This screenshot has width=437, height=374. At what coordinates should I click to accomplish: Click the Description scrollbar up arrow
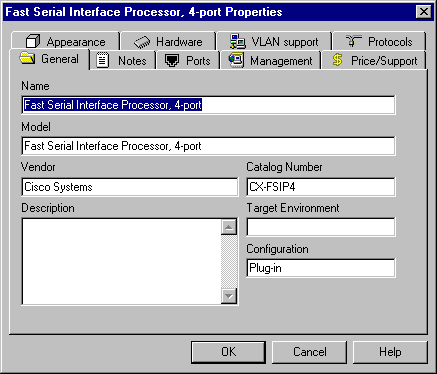point(229,227)
